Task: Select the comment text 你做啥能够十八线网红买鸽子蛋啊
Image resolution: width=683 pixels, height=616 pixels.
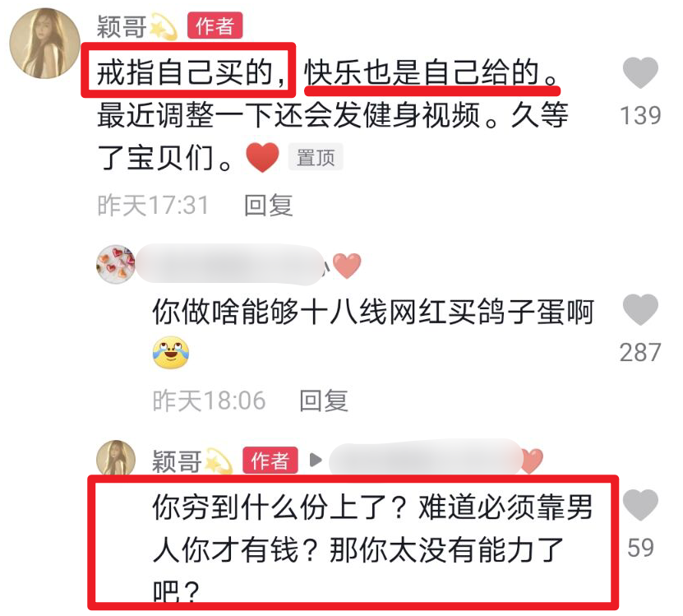Action: tap(373, 313)
